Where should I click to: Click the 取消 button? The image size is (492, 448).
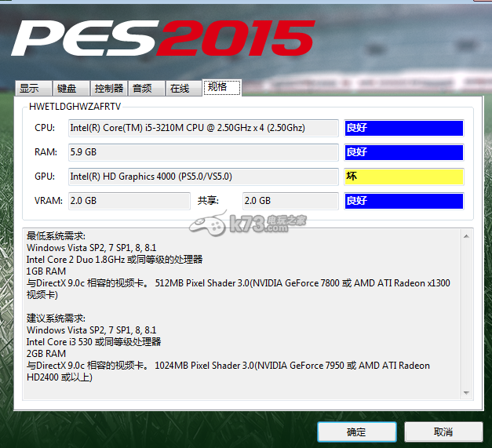[x=442, y=432]
